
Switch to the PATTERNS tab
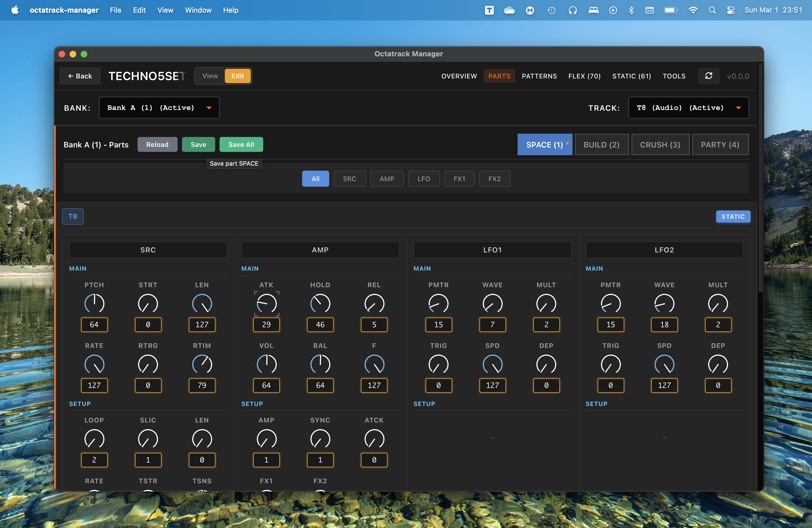[539, 76]
